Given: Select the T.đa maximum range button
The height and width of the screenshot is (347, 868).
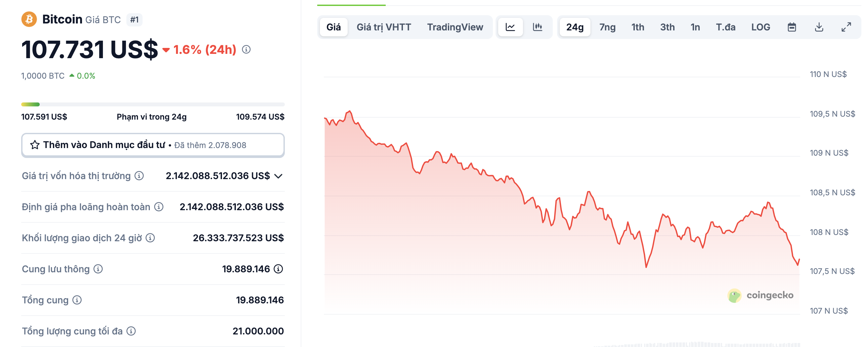Looking at the screenshot, I should [x=725, y=27].
